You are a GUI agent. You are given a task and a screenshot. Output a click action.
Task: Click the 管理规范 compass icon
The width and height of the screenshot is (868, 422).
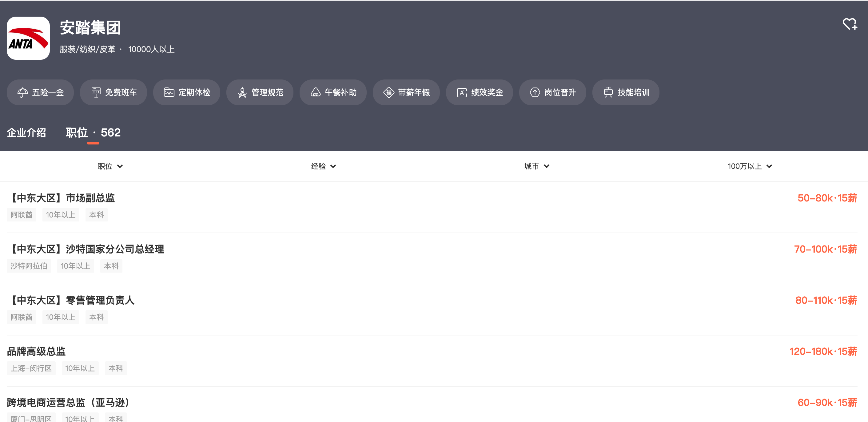(x=242, y=92)
